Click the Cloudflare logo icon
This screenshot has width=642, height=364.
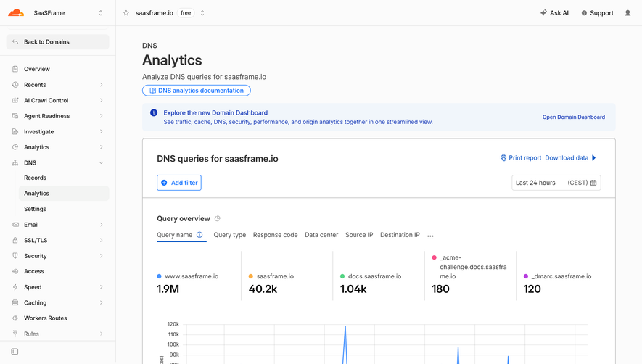[x=16, y=13]
